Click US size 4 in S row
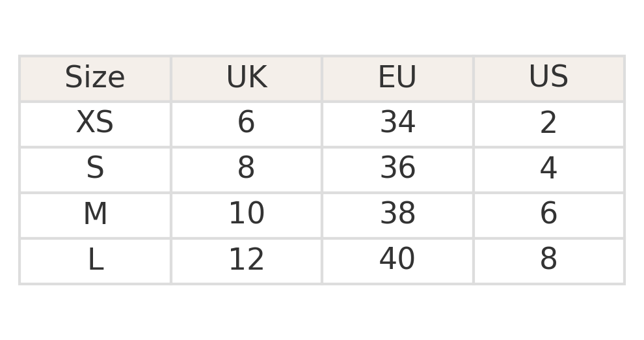644x340 pixels. pyautogui.click(x=548, y=169)
